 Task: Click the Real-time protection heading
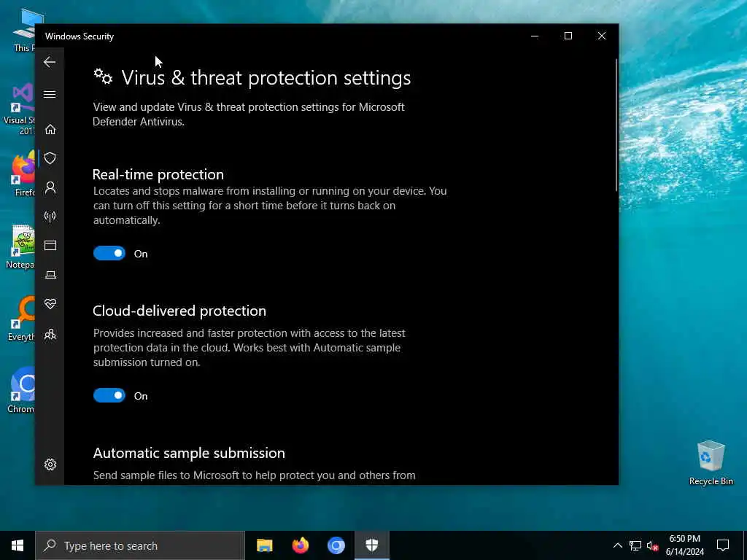(x=158, y=174)
